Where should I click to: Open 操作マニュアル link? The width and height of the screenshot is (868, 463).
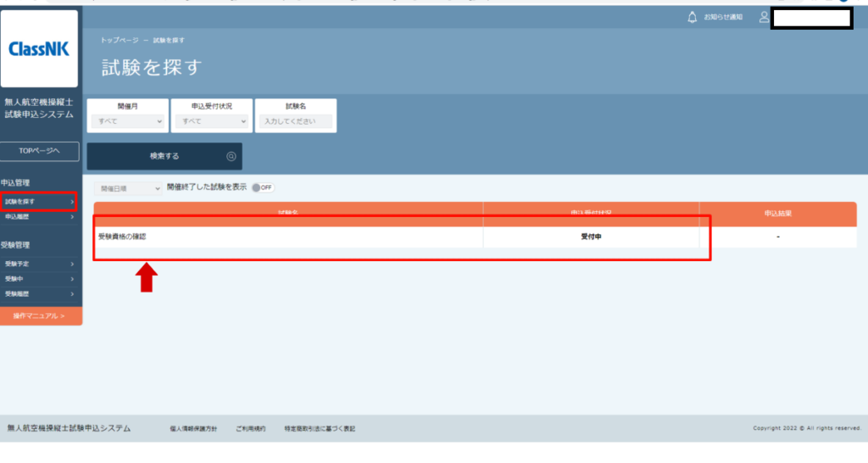tap(41, 316)
